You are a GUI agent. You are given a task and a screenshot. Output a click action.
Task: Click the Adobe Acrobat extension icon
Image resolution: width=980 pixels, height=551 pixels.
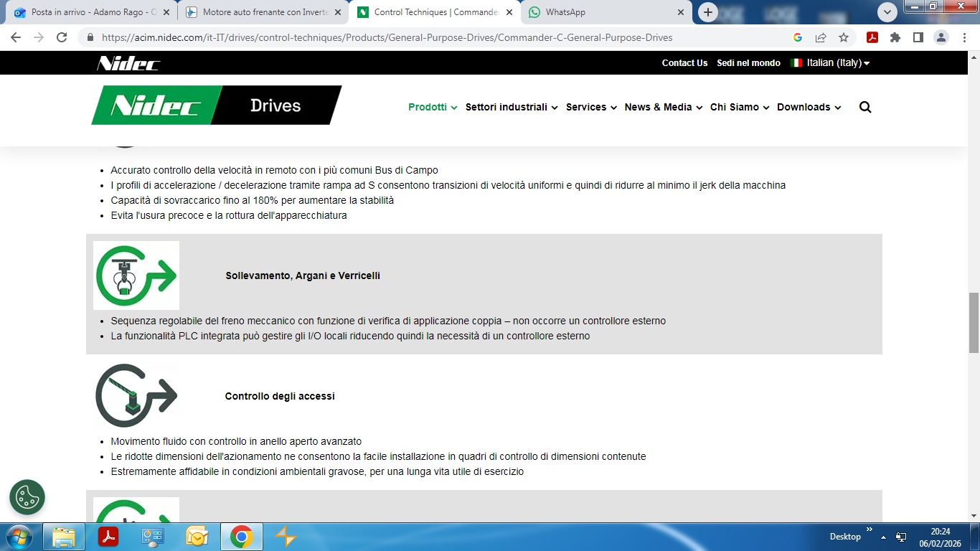click(x=872, y=37)
